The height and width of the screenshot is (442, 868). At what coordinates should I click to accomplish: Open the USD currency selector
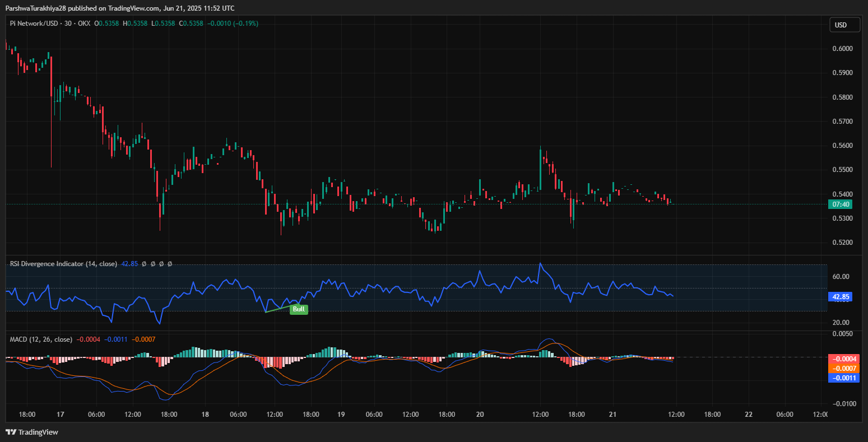pyautogui.click(x=845, y=25)
